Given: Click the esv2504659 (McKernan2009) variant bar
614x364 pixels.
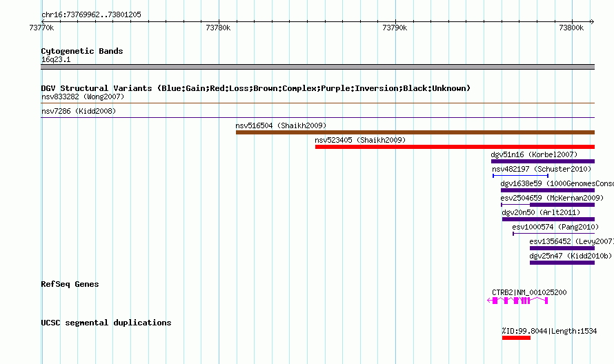Looking at the screenshot, I should point(548,205).
